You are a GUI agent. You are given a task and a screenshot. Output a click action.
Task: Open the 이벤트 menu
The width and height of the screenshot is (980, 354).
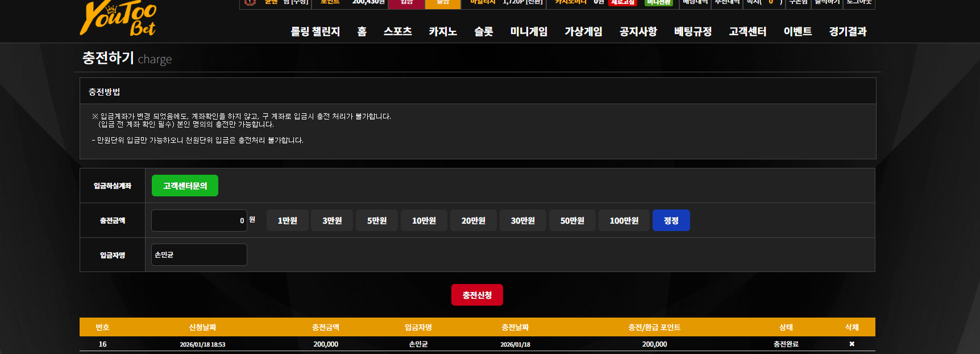point(798,31)
